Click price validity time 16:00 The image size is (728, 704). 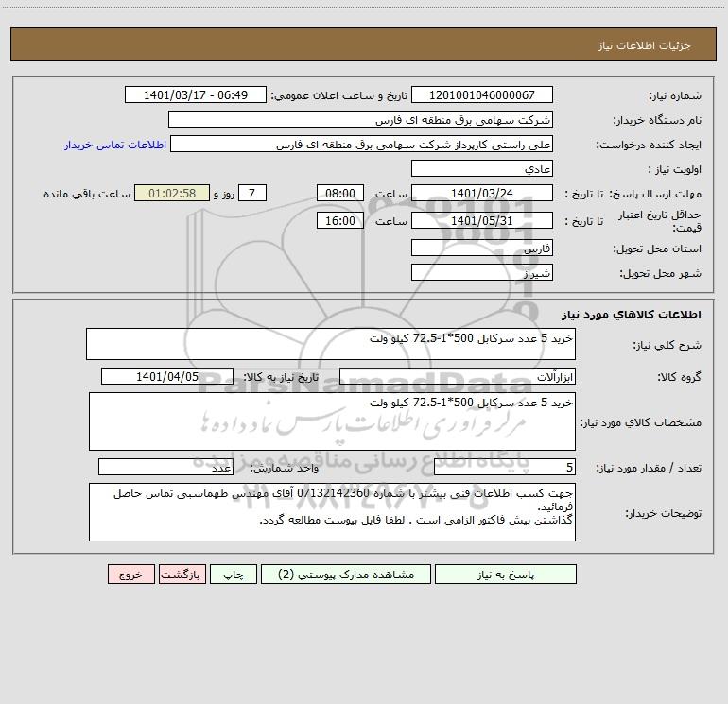(339, 220)
